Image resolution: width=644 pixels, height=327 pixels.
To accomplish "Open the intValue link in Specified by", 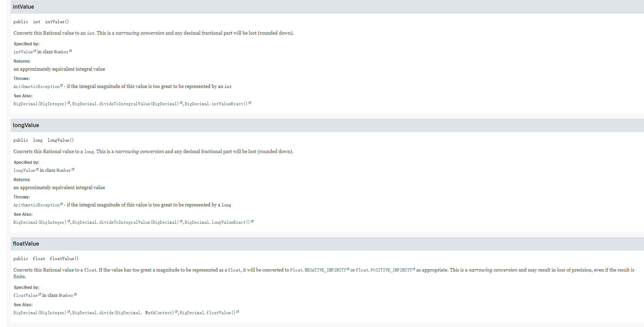I will coord(23,52).
